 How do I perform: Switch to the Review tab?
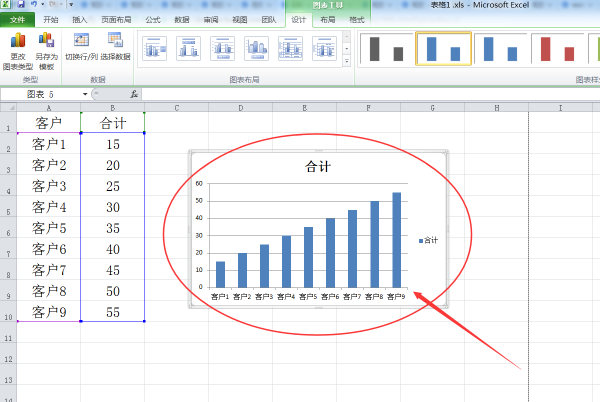211,20
